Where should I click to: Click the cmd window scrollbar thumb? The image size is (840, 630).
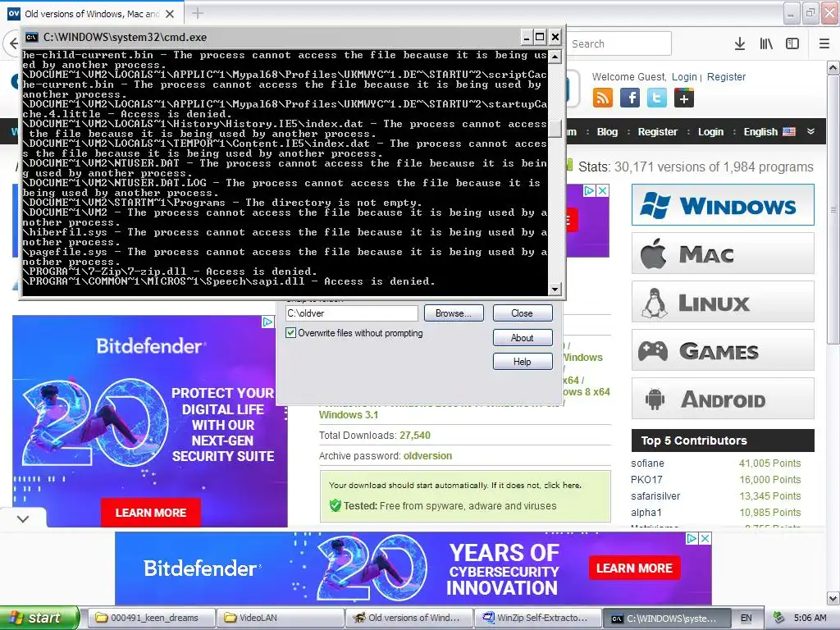[x=555, y=128]
